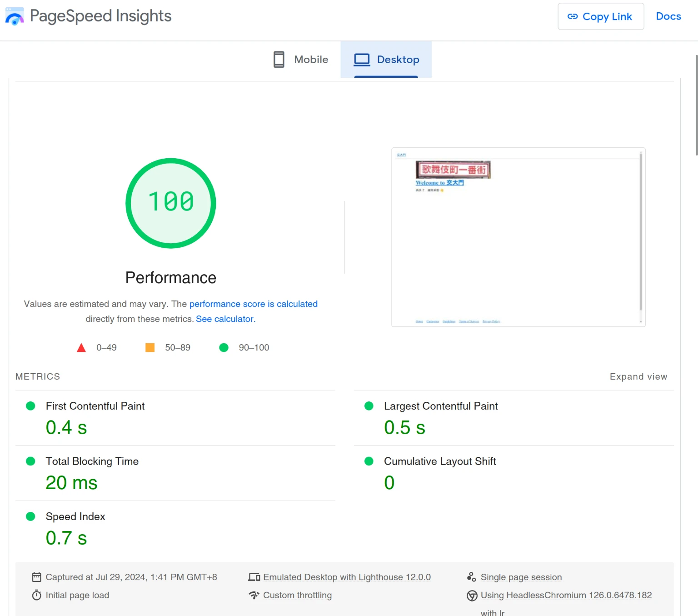Expand the Largest Contentful Paint metric
The image size is (698, 616).
[440, 406]
